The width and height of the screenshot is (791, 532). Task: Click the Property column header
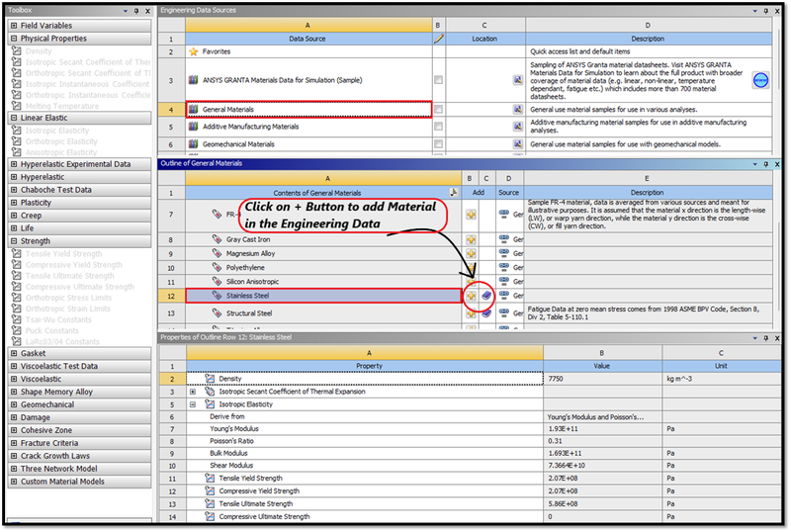point(365,366)
